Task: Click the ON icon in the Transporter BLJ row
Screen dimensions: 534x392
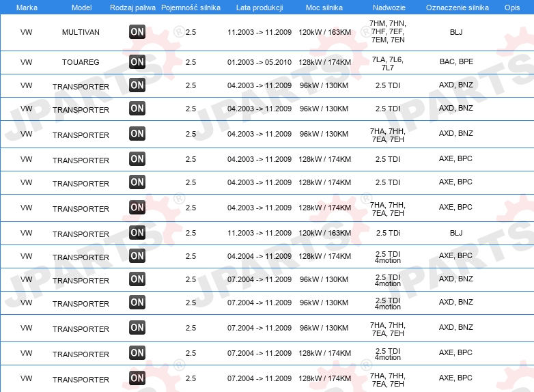Action: pos(137,233)
